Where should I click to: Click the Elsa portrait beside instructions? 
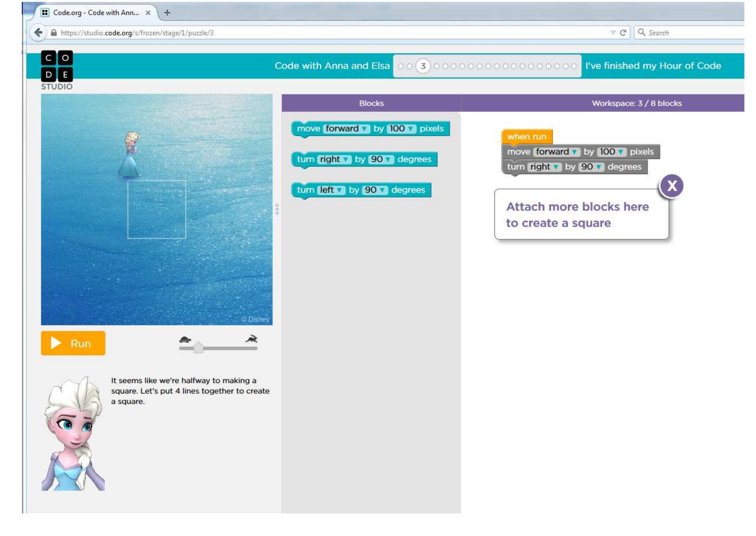pos(73,434)
